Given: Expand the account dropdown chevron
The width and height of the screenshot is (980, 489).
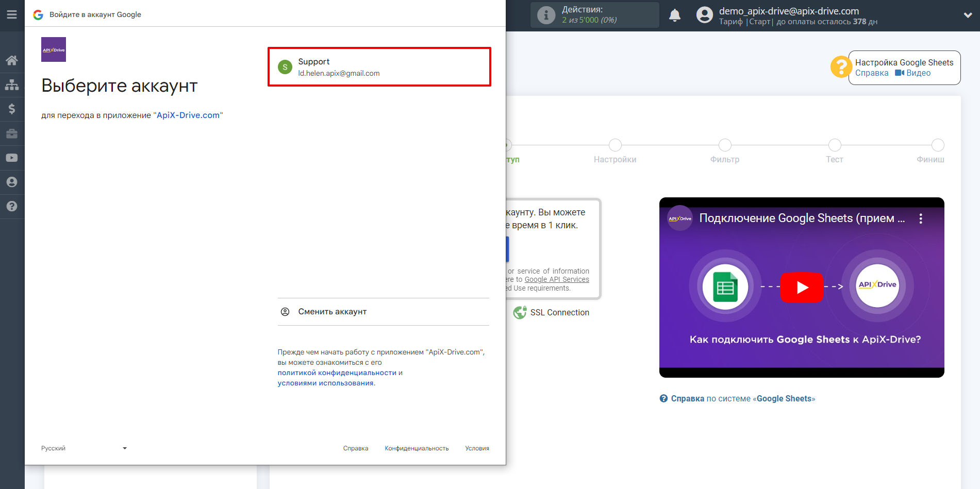Looking at the screenshot, I should (x=968, y=15).
